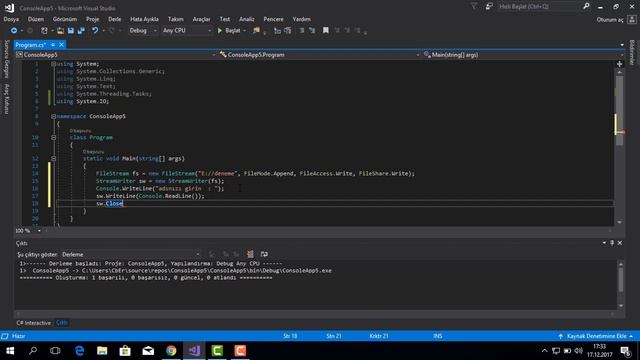Collapse the using directives block

53,64
